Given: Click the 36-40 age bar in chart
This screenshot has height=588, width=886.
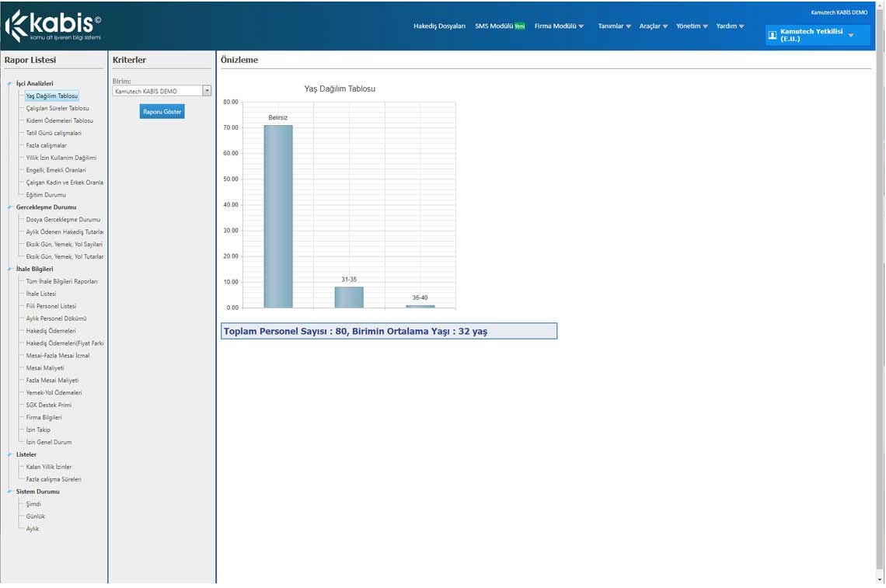Looking at the screenshot, I should coord(420,306).
